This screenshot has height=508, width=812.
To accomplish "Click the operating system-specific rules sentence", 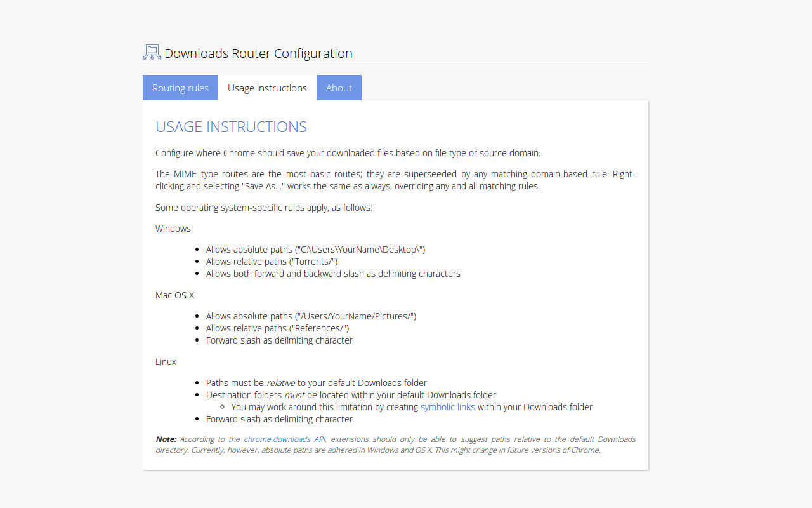I will tap(264, 207).
